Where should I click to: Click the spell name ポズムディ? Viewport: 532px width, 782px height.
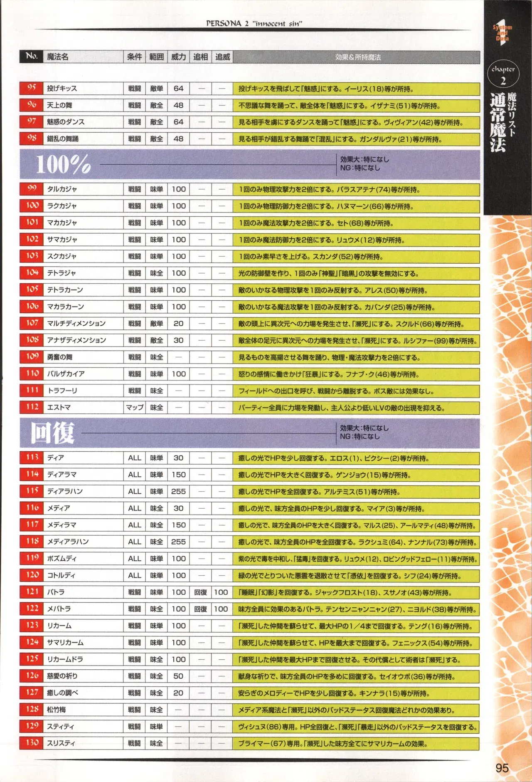coord(62,559)
